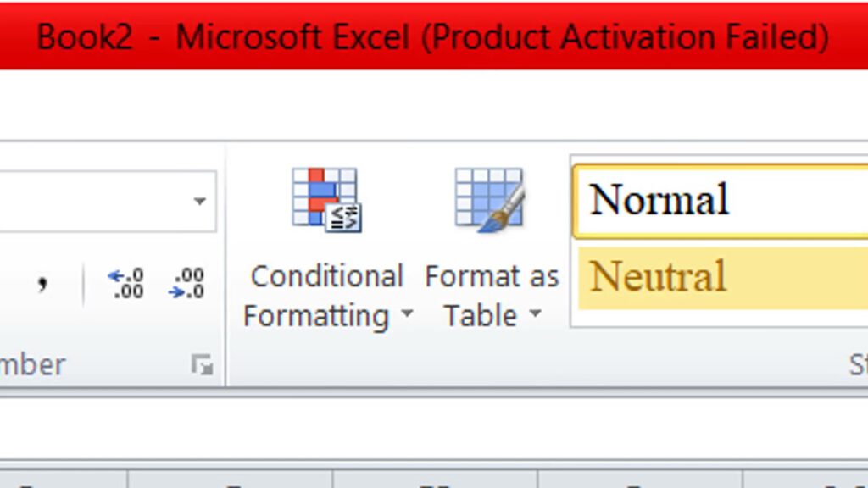Viewport: 868px width, 488px height.
Task: Expand the number format dropdown arrow
Action: [200, 202]
